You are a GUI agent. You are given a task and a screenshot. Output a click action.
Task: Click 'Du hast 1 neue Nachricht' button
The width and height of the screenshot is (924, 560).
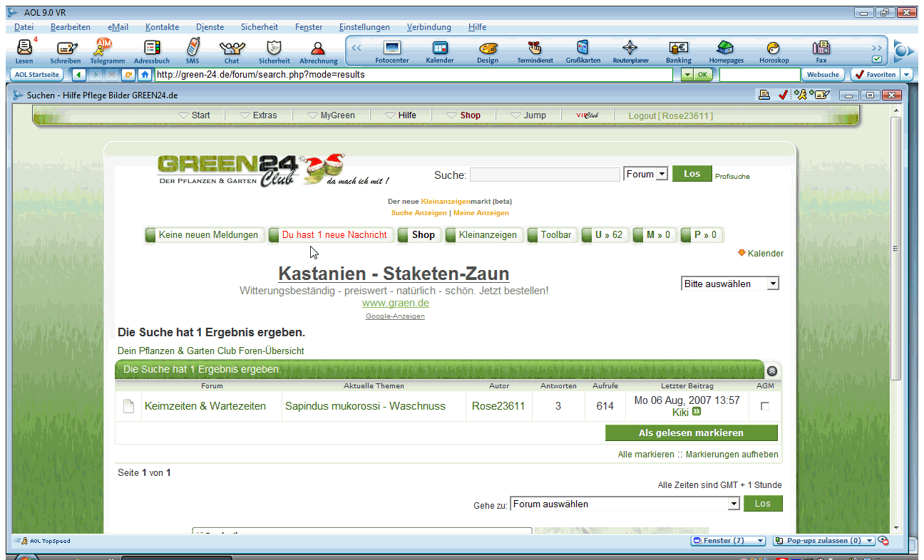pyautogui.click(x=334, y=235)
